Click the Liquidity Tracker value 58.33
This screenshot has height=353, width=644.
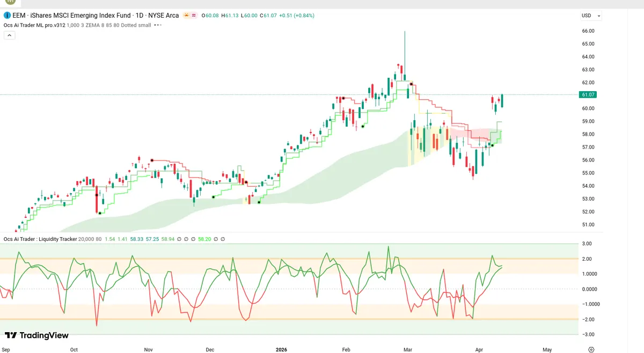coord(136,239)
